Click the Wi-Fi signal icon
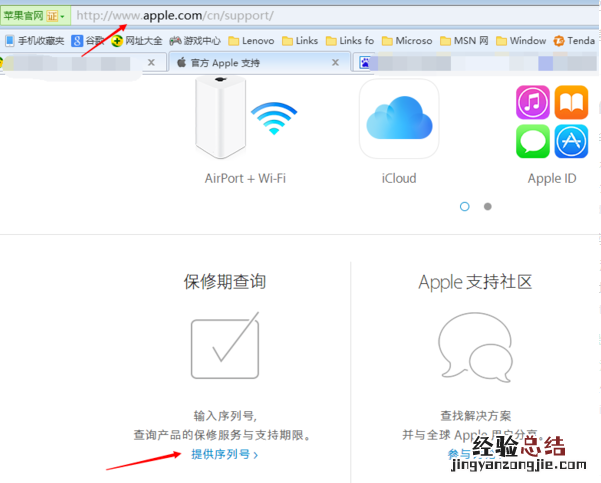This screenshot has width=601, height=483. [274, 118]
